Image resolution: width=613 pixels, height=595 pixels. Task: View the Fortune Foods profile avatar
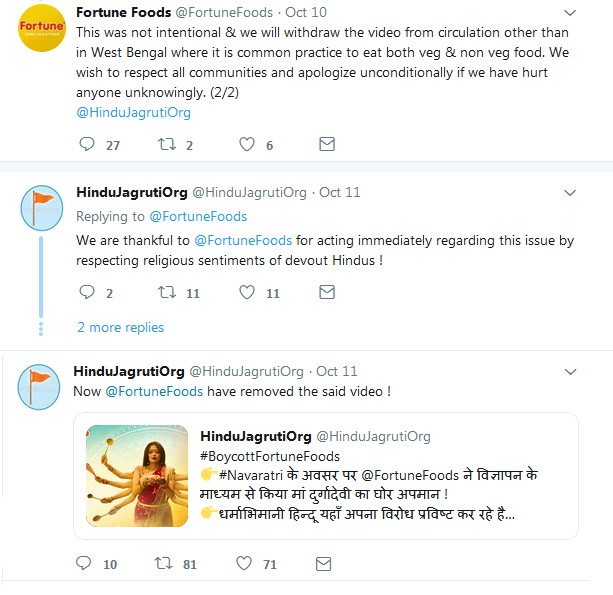tap(42, 28)
